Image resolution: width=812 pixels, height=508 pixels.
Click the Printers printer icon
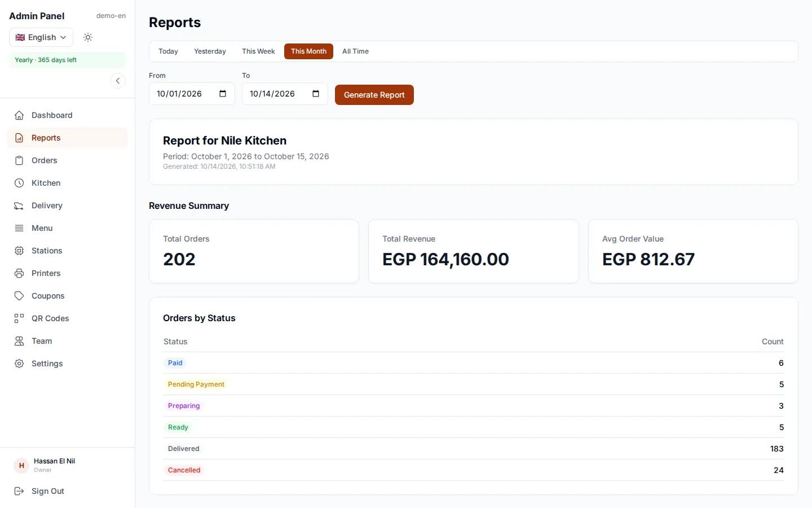[x=19, y=273]
